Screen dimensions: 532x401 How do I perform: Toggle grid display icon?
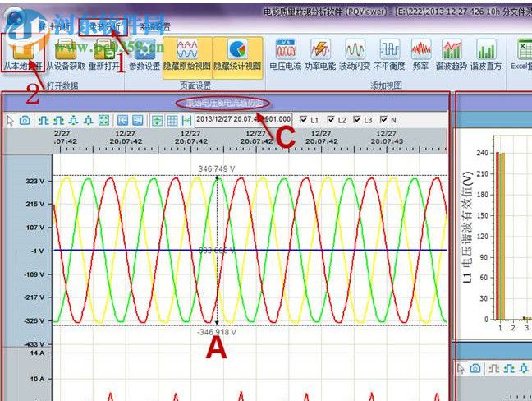click(x=172, y=120)
